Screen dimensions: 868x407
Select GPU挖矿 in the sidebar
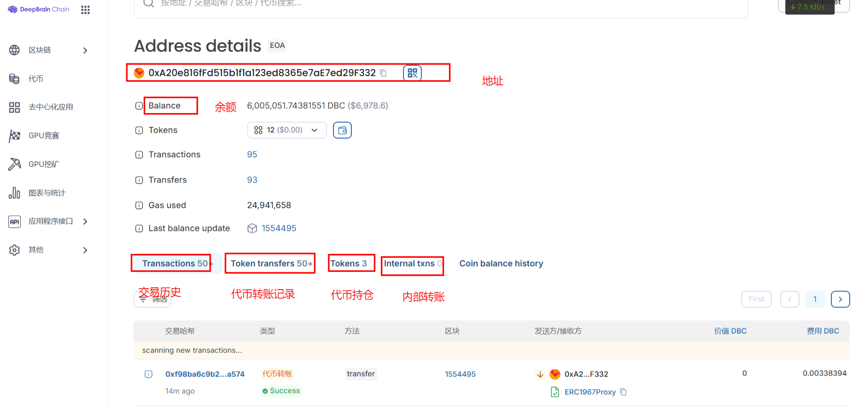click(x=44, y=164)
